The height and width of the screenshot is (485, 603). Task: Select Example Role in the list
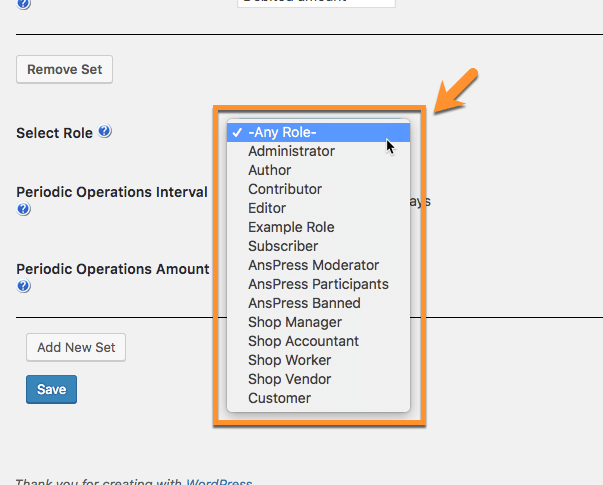click(291, 227)
